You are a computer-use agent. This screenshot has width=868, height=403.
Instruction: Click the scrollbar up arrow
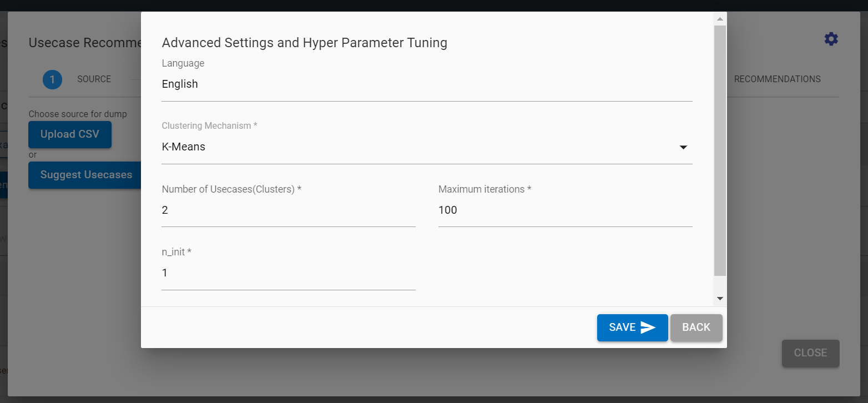click(x=720, y=19)
